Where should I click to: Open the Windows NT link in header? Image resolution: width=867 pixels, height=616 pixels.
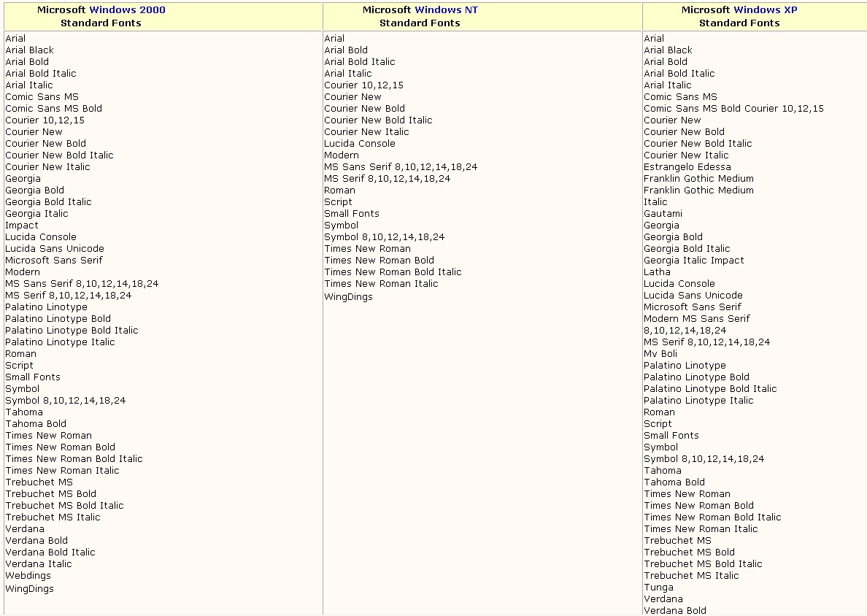click(446, 10)
